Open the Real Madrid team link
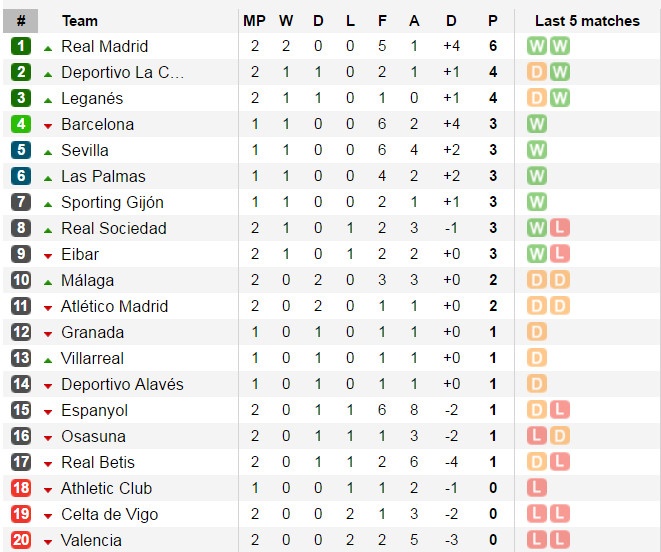 (x=104, y=46)
